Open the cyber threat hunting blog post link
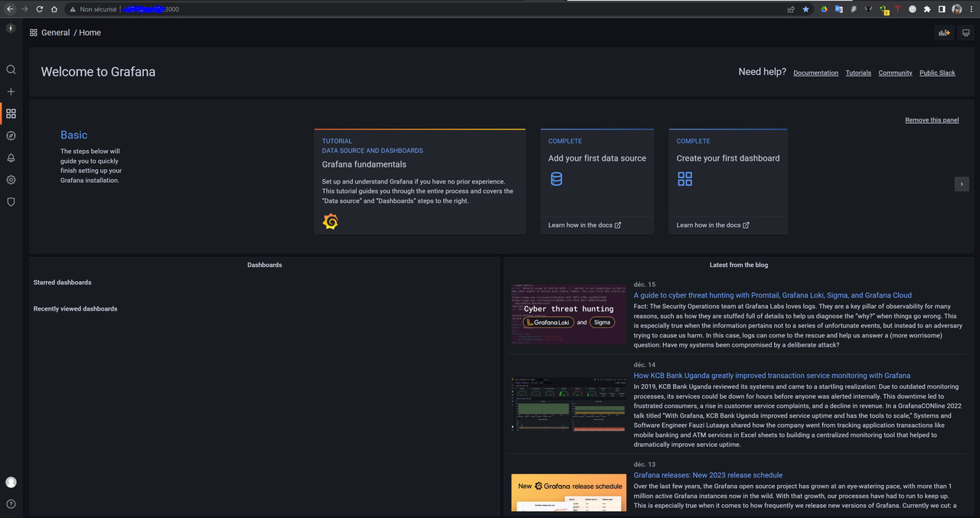This screenshot has width=980, height=518. [773, 295]
